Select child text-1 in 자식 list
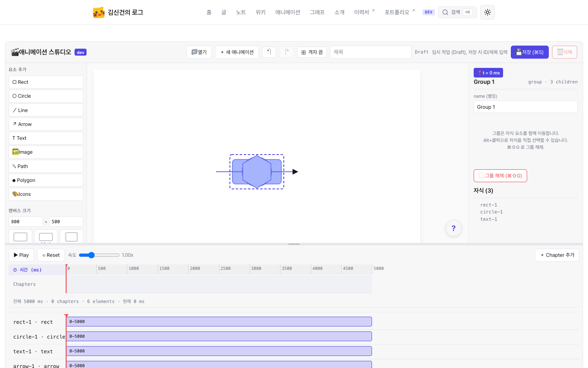 pyautogui.click(x=489, y=219)
